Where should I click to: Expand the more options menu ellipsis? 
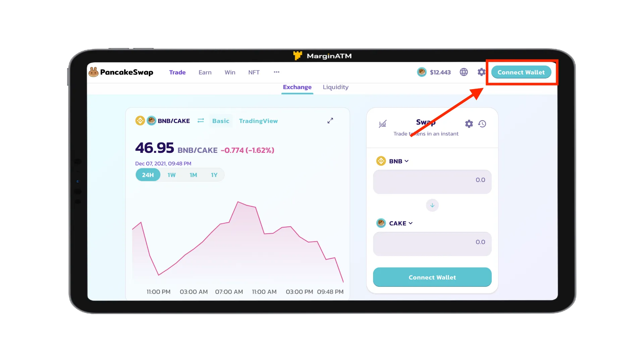276,72
